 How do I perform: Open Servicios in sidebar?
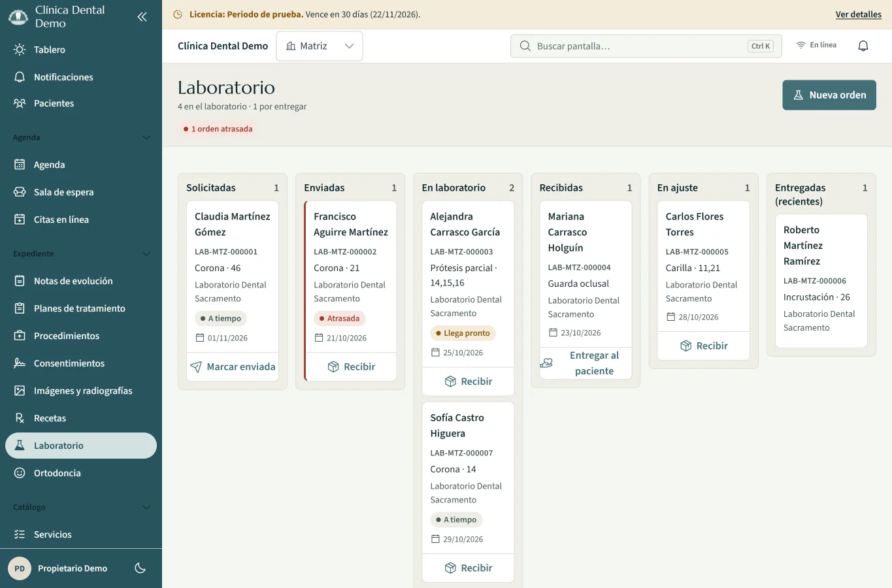click(81, 534)
